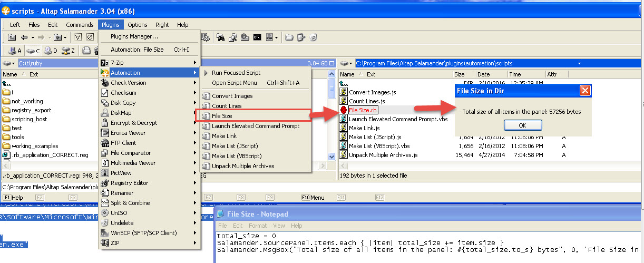Image resolution: width=644 pixels, height=263 pixels.
Task: Select drive D in drive bar
Action: [50, 51]
